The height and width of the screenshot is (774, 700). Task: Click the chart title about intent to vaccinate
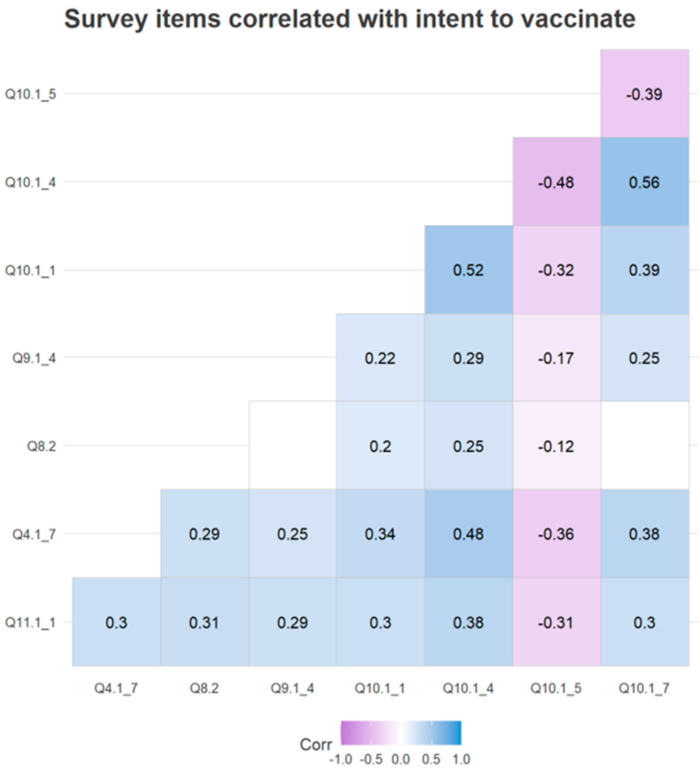click(350, 19)
